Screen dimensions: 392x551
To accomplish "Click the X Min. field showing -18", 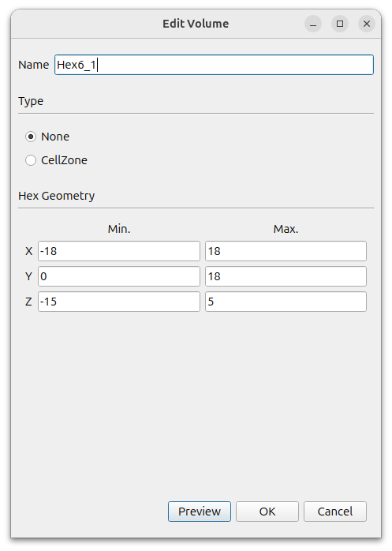I will coord(119,251).
